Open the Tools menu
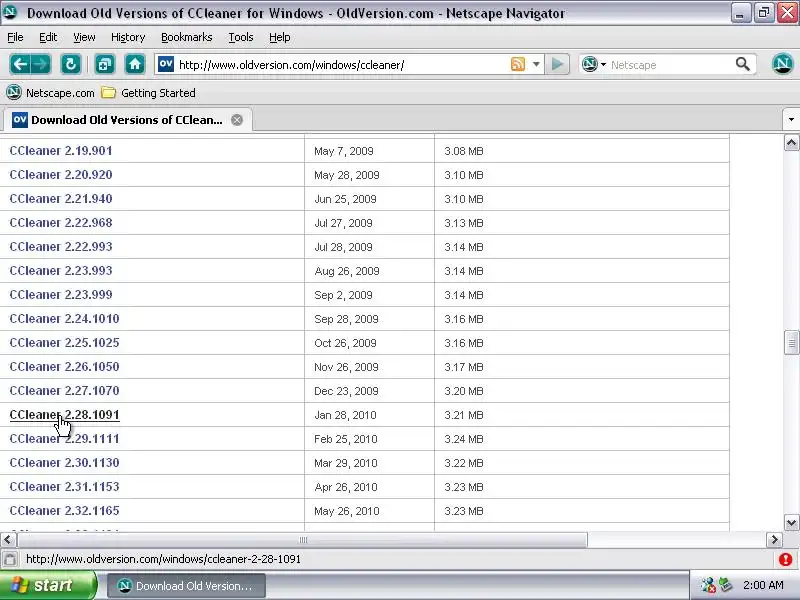This screenshot has height=600, width=800. [241, 37]
